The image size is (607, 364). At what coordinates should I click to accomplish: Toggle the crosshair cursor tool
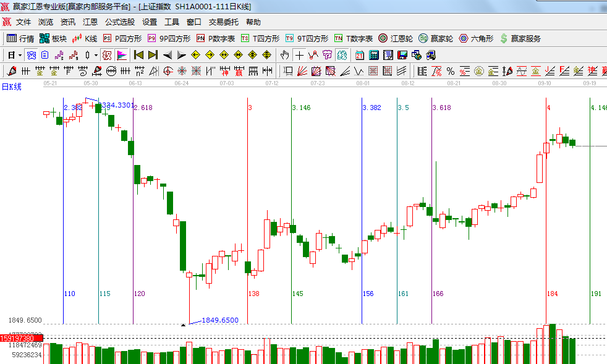(x=299, y=55)
